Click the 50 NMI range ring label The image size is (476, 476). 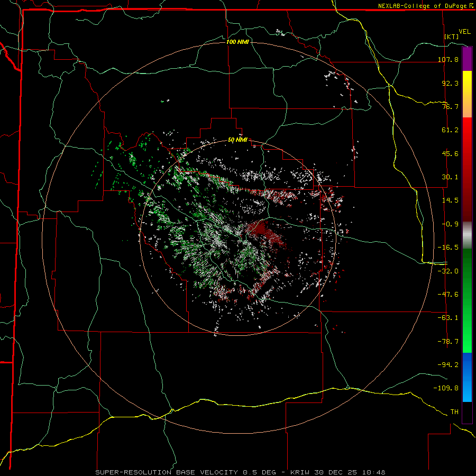click(x=237, y=140)
